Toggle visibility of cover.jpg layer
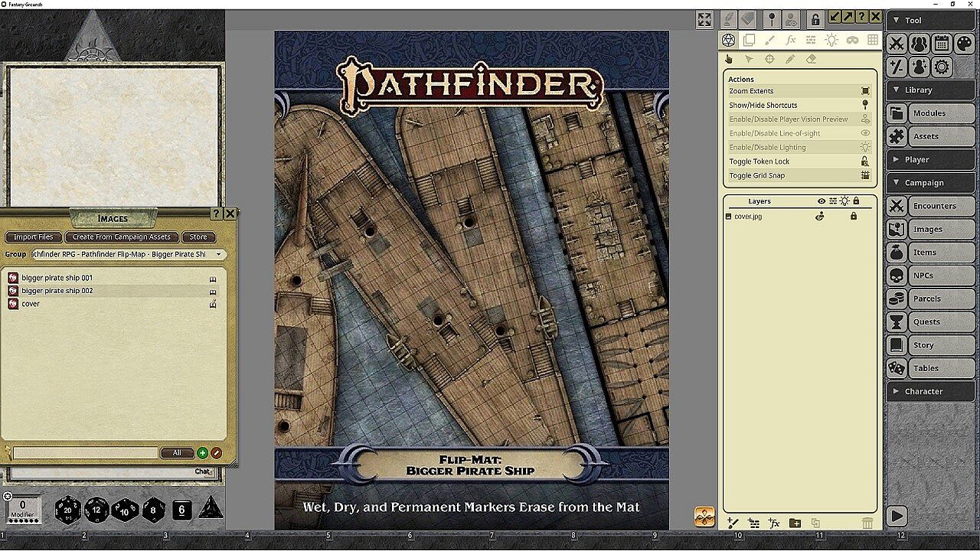 pyautogui.click(x=820, y=217)
